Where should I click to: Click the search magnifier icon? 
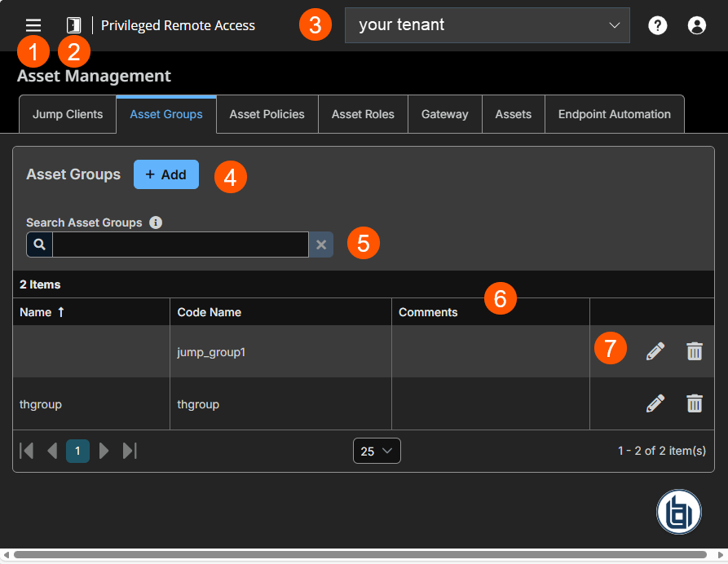point(38,244)
